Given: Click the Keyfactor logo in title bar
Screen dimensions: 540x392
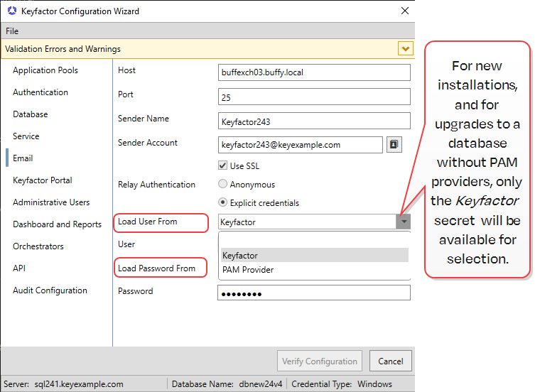Looking at the screenshot, I should 11,11.
